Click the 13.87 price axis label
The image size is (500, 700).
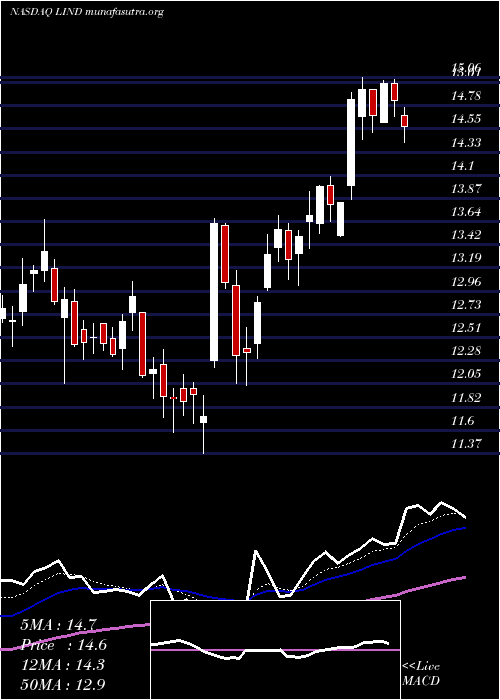466,188
